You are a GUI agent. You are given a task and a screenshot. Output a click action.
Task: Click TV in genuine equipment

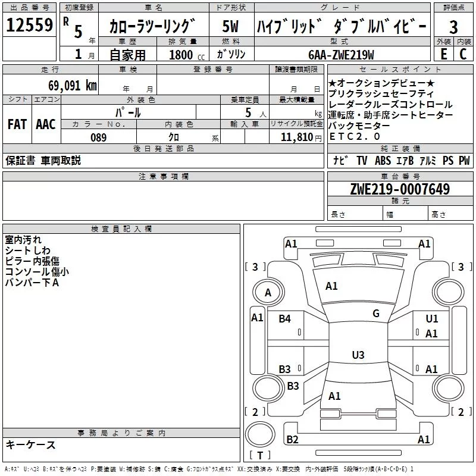click(x=362, y=160)
